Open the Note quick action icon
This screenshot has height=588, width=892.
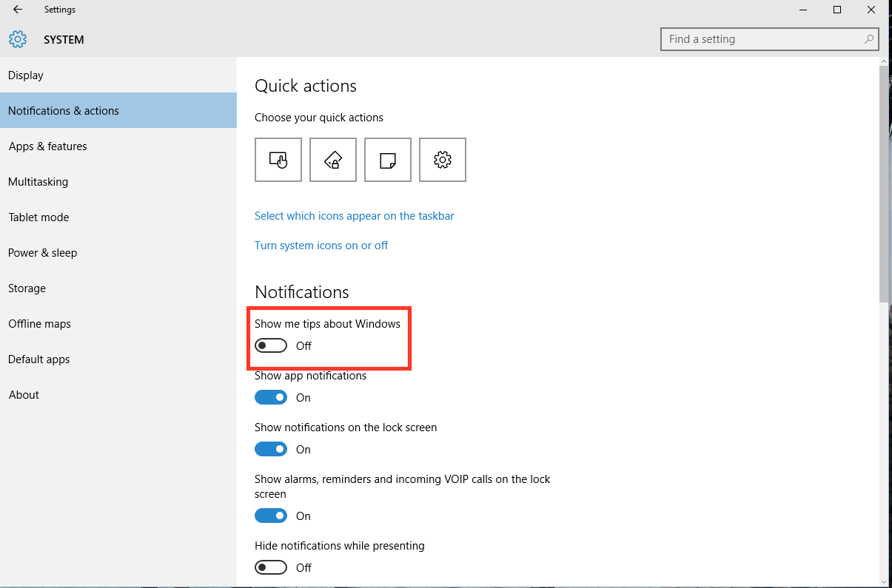[x=387, y=159]
